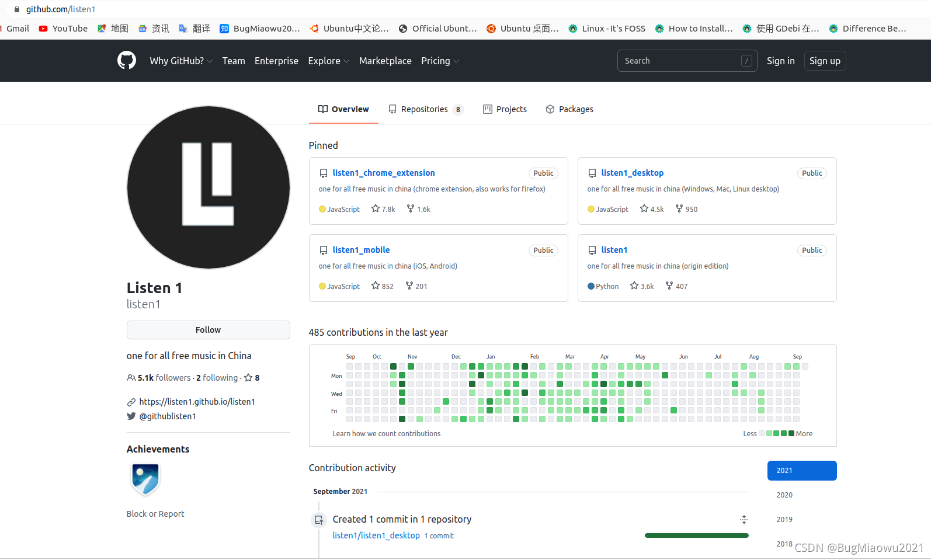
Task: Collapse the 'Created 1 commit' activity entry
Action: 744,520
